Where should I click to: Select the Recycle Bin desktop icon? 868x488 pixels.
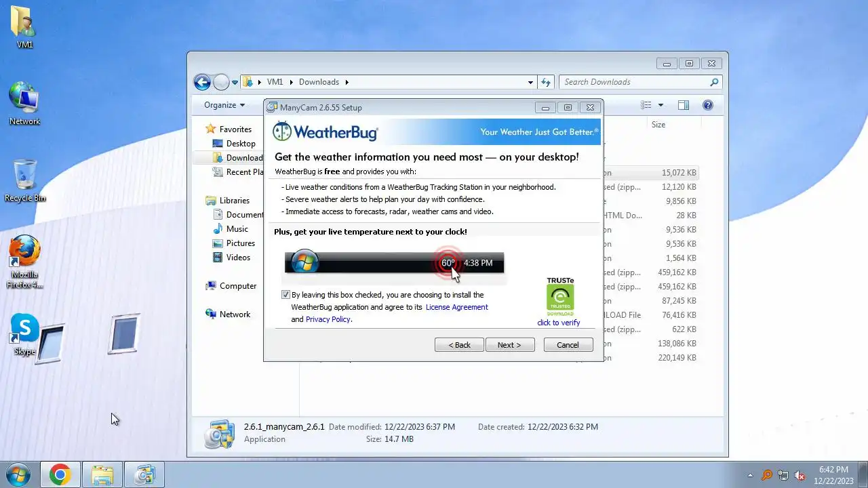tap(25, 181)
